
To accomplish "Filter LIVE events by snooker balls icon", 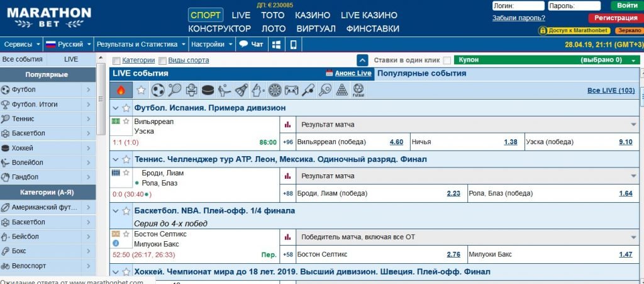I will 341,90.
